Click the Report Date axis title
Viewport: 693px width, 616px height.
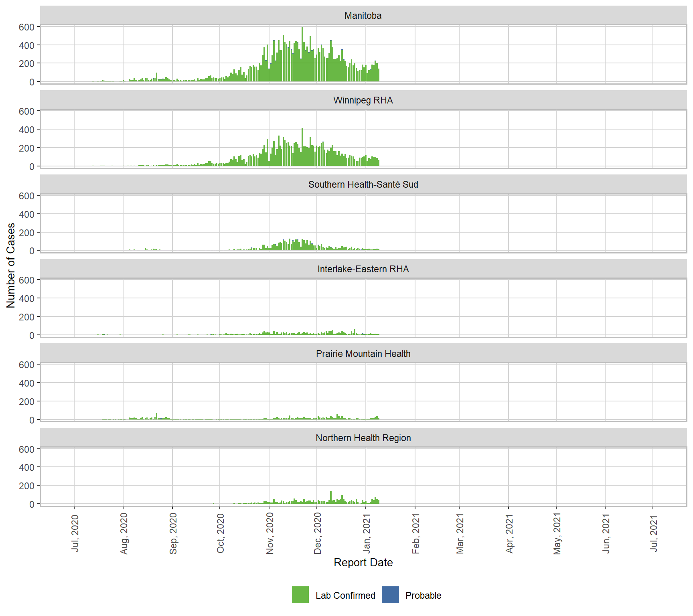tap(363, 562)
